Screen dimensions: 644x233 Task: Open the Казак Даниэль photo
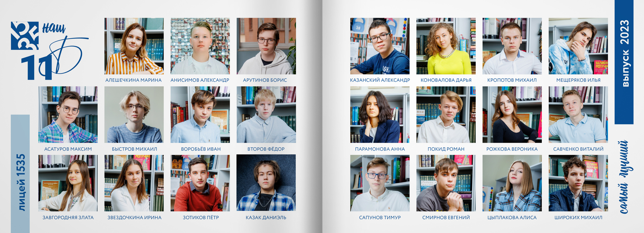pos(266,183)
